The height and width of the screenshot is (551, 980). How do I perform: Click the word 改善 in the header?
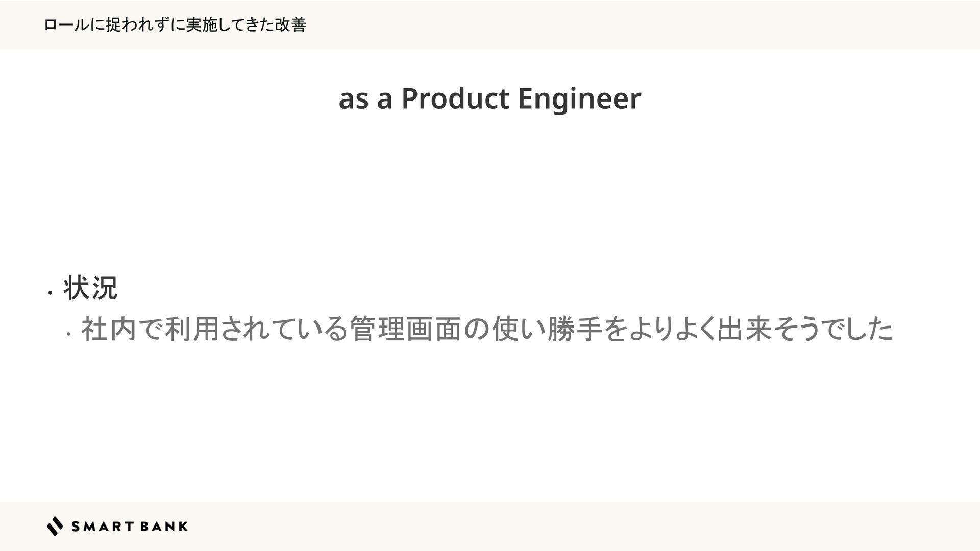point(290,24)
